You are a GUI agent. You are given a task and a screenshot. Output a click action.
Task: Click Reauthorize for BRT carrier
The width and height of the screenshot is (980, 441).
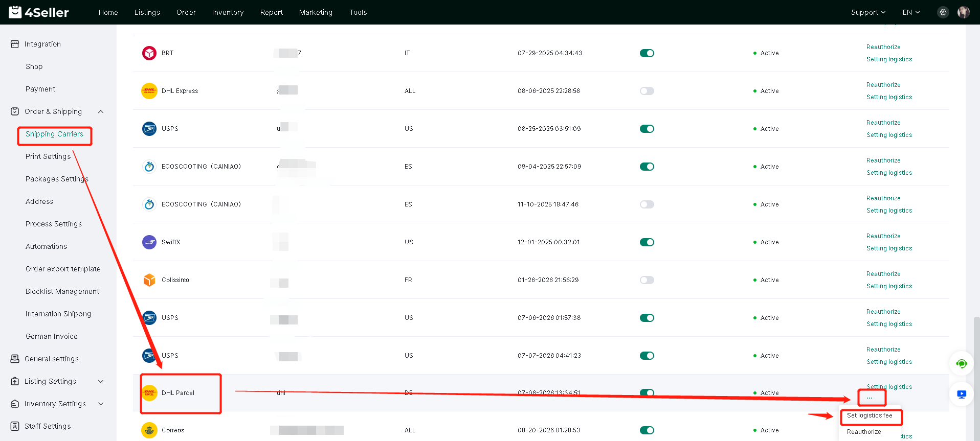point(883,47)
